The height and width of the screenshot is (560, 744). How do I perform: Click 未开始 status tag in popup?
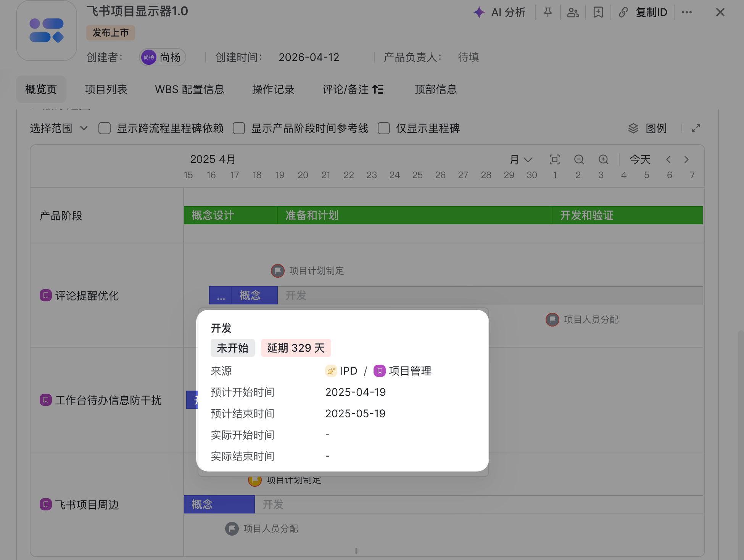[x=233, y=348]
